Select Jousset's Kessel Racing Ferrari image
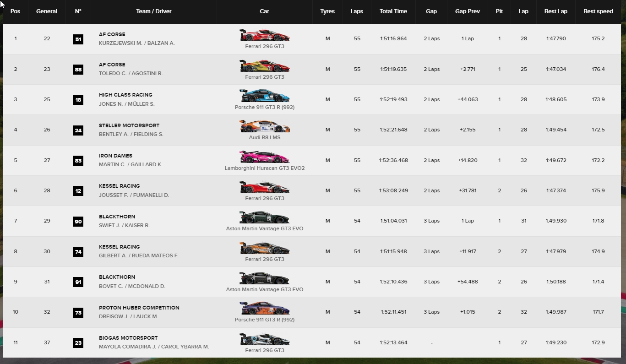 pyautogui.click(x=265, y=187)
